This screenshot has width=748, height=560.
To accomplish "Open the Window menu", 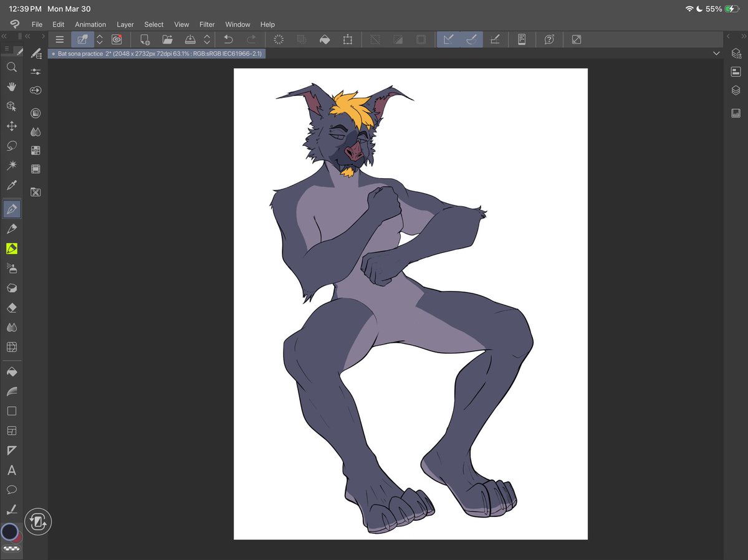I will coord(237,24).
